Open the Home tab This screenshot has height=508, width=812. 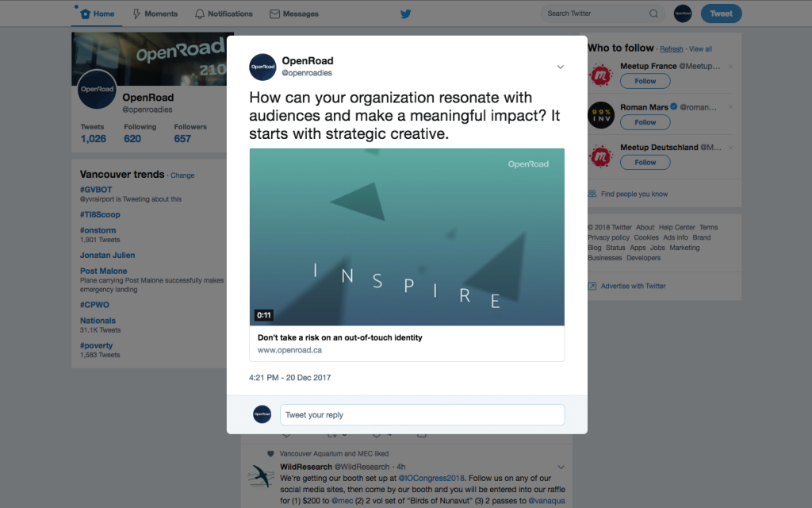click(98, 13)
